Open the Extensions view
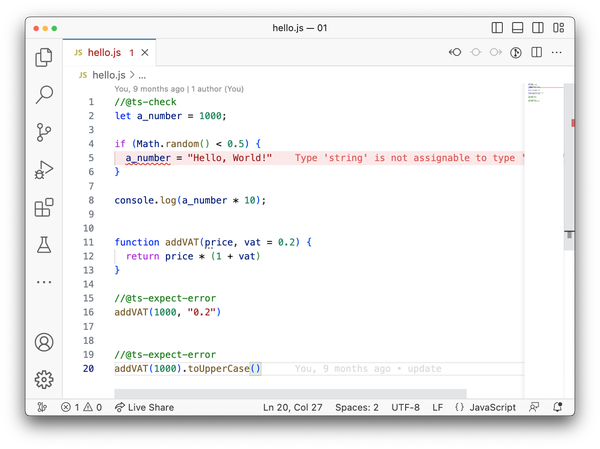Screen dimensions: 600x449 tap(44, 207)
